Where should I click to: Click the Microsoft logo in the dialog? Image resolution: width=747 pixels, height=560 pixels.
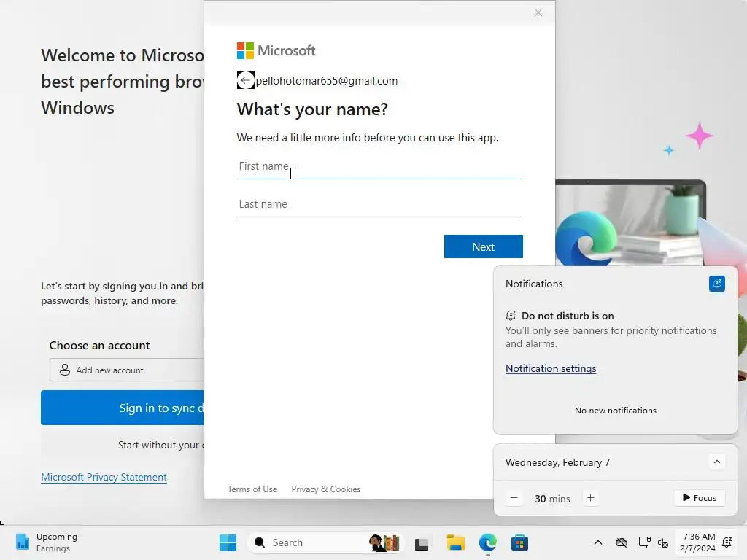click(276, 50)
